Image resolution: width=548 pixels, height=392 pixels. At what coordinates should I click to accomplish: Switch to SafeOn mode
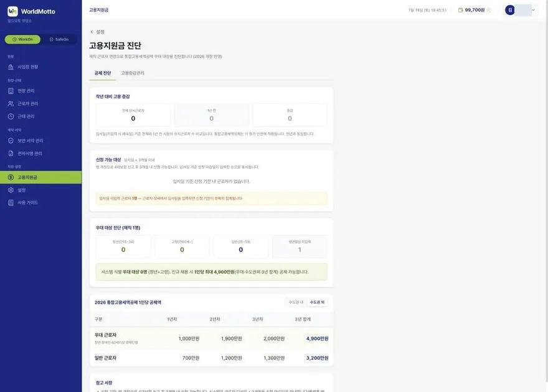tap(59, 39)
